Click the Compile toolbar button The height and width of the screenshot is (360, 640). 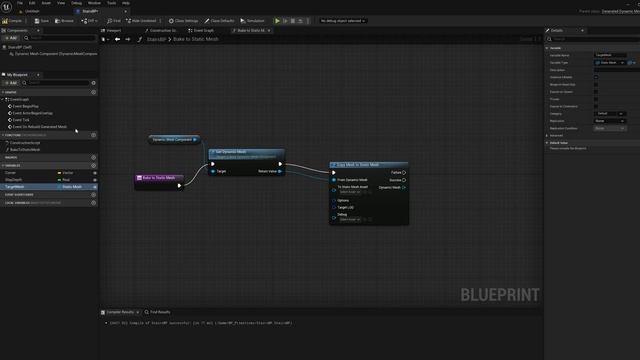coord(12,21)
